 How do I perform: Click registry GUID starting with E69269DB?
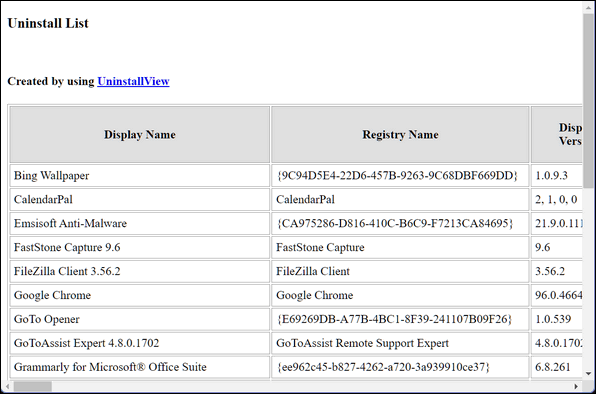[400, 319]
